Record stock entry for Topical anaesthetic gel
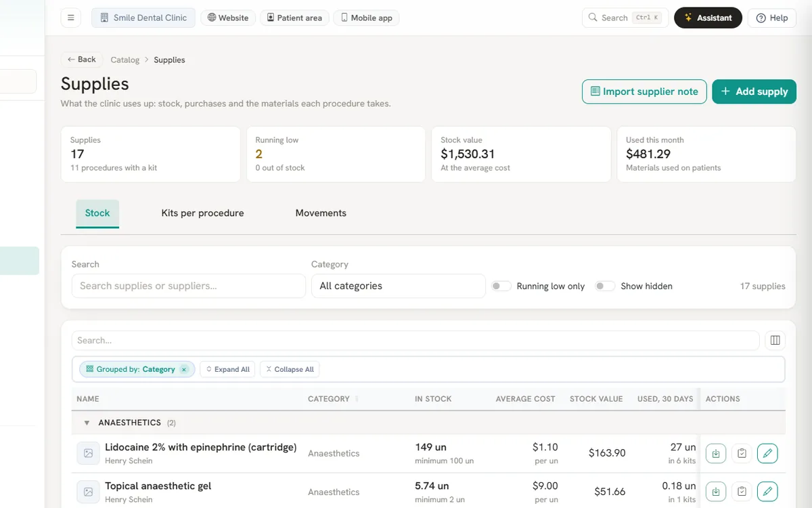The image size is (812, 508). click(x=716, y=492)
